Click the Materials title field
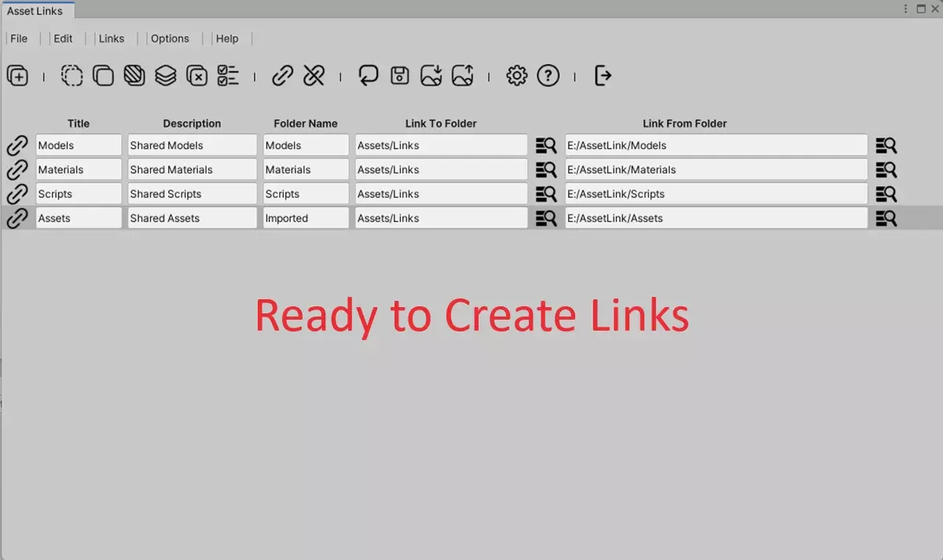The image size is (943, 560). coord(79,170)
